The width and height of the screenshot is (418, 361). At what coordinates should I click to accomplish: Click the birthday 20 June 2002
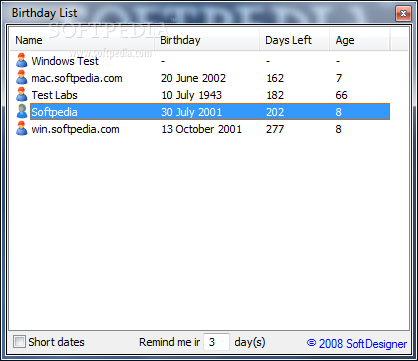coord(193,78)
